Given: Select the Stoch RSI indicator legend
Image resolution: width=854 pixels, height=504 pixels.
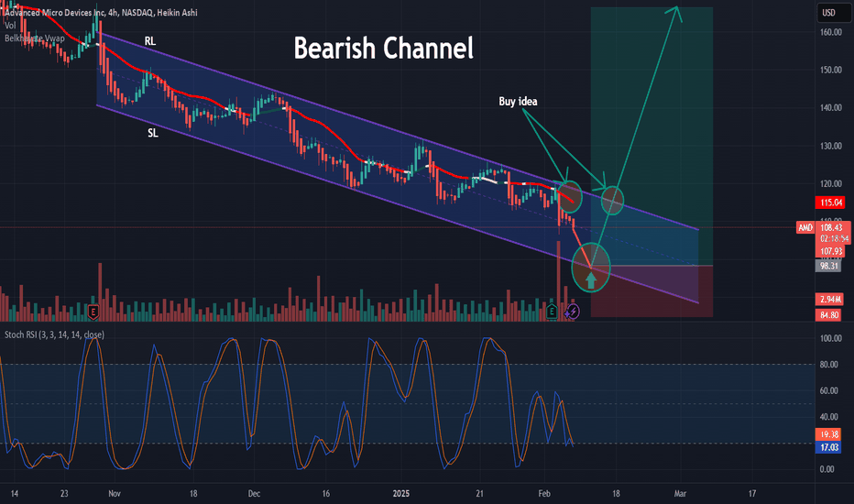Looking at the screenshot, I should 54,334.
